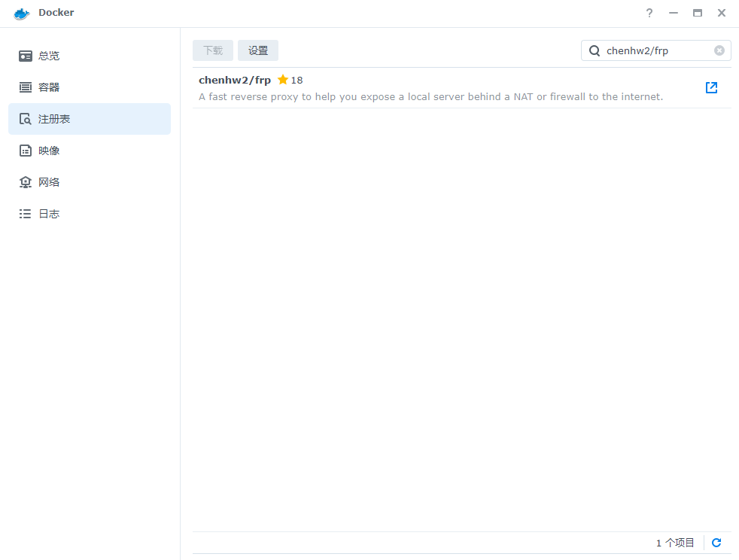Click the 注册表 registry search icon
739x560 pixels.
click(26, 119)
